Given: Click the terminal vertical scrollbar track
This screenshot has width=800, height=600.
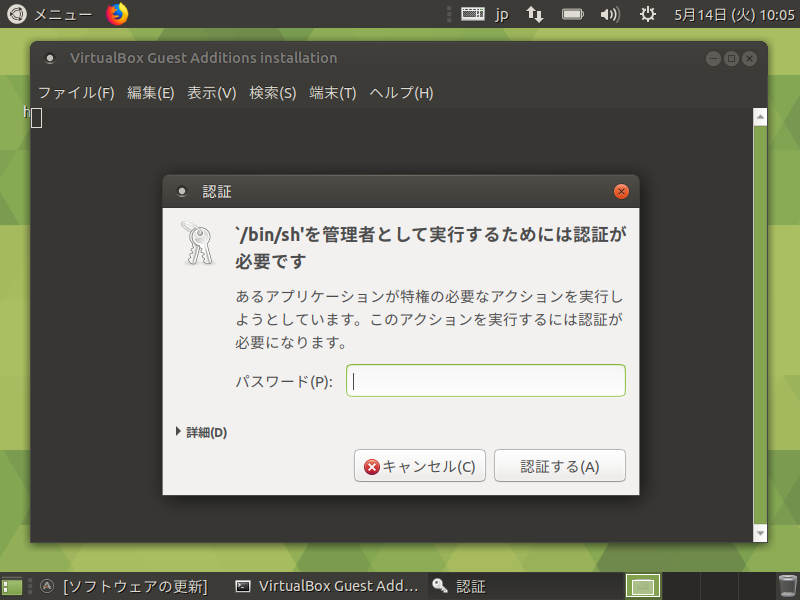Looking at the screenshot, I should point(760,325).
